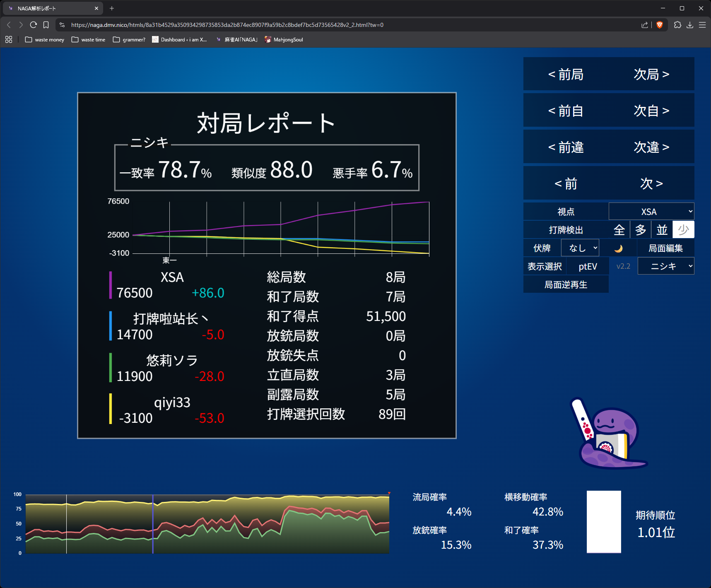Open the MahjongSoul bookmark
This screenshot has width=711, height=588.
[x=284, y=40]
